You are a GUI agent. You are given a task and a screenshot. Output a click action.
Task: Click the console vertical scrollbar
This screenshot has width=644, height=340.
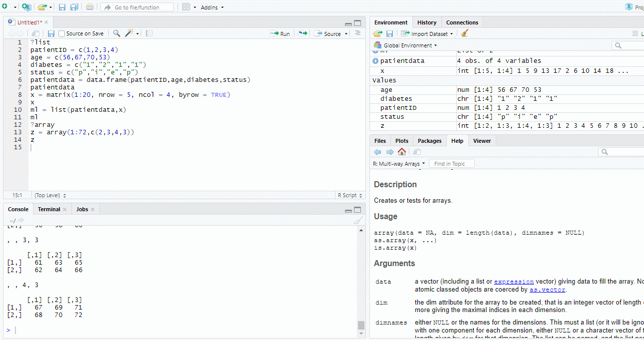(361, 280)
